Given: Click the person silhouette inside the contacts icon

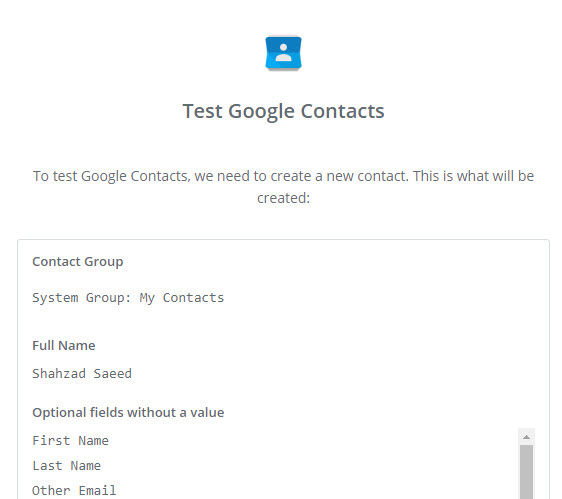Looking at the screenshot, I should click(283, 52).
